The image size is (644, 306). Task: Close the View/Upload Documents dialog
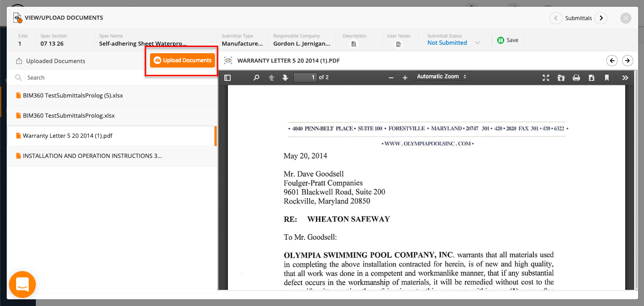click(626, 18)
